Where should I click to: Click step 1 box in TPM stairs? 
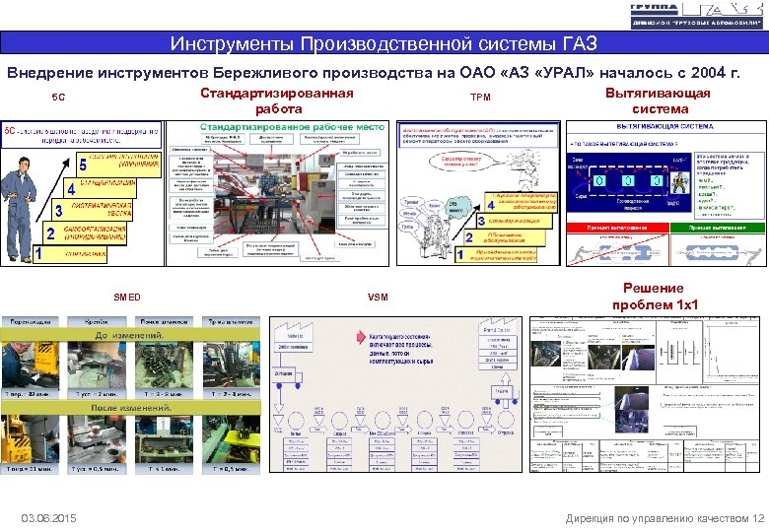[x=496, y=254]
